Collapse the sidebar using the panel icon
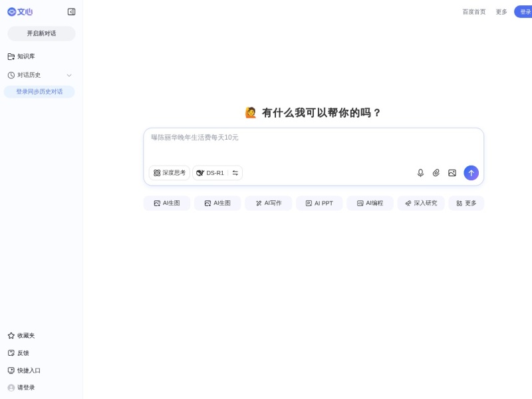532x399 pixels. coord(71,11)
